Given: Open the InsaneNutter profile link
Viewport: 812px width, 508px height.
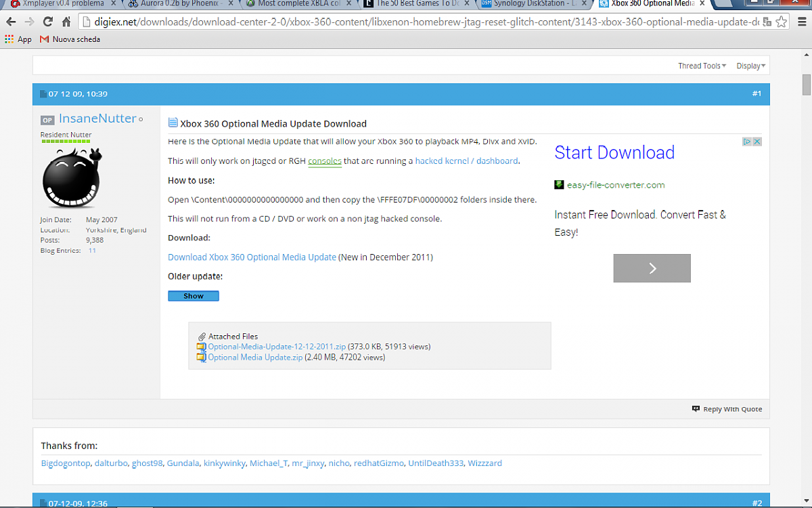Looking at the screenshot, I should coord(97,119).
